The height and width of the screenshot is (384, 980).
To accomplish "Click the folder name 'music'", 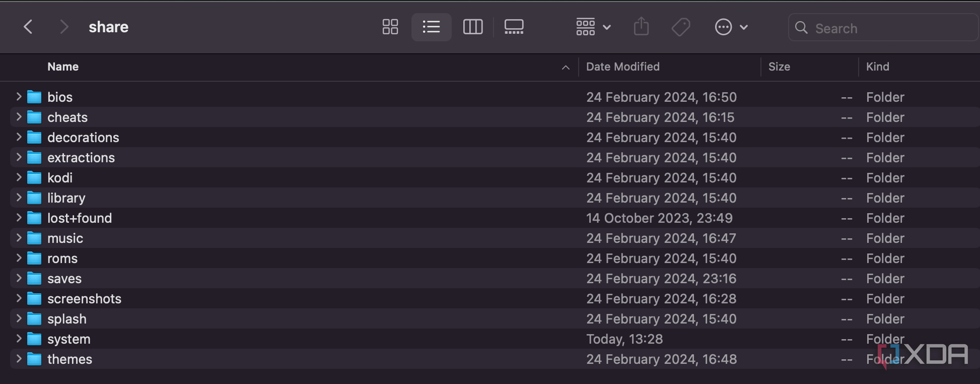I will click(65, 238).
